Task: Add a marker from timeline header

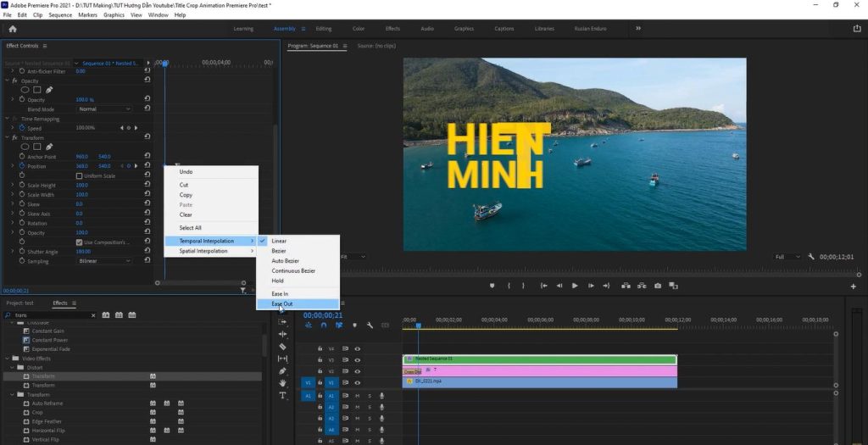Action: coord(355,325)
